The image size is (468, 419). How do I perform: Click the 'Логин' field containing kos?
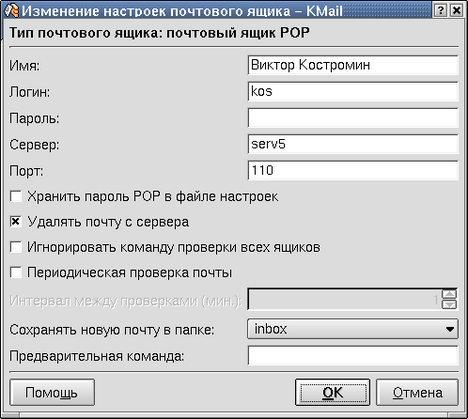pyautogui.click(x=353, y=91)
